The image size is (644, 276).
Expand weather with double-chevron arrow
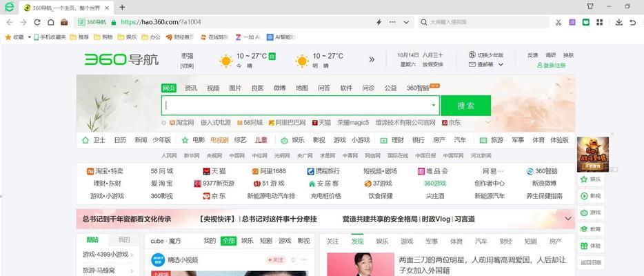point(372,59)
